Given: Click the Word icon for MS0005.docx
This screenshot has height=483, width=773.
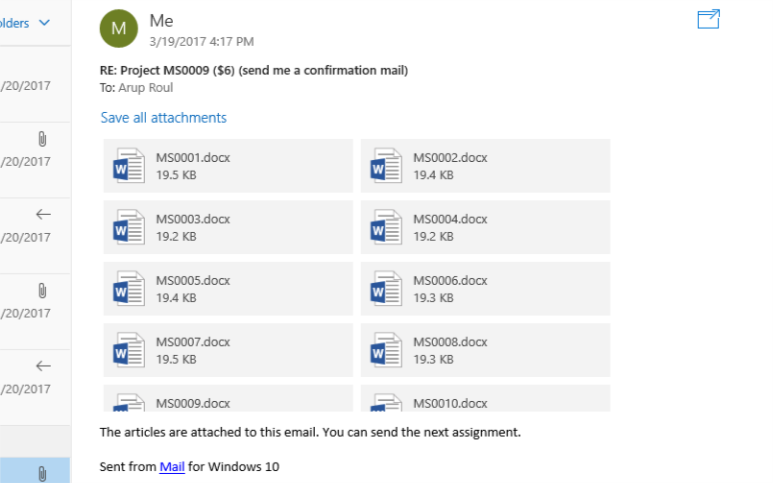Looking at the screenshot, I should point(129,289).
